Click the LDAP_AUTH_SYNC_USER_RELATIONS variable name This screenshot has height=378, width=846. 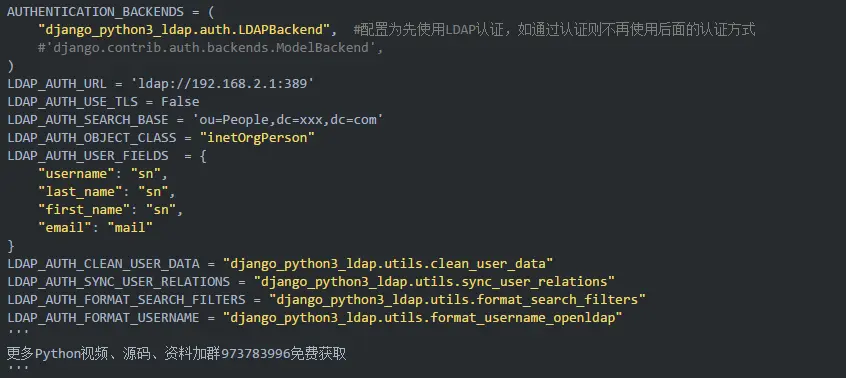119,281
